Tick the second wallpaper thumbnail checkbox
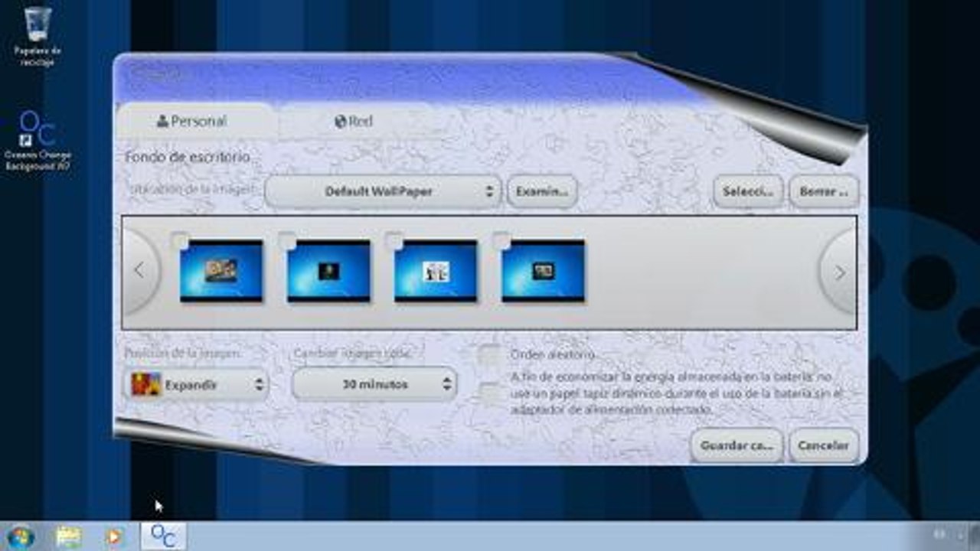The height and width of the screenshot is (551, 980). 288,241
